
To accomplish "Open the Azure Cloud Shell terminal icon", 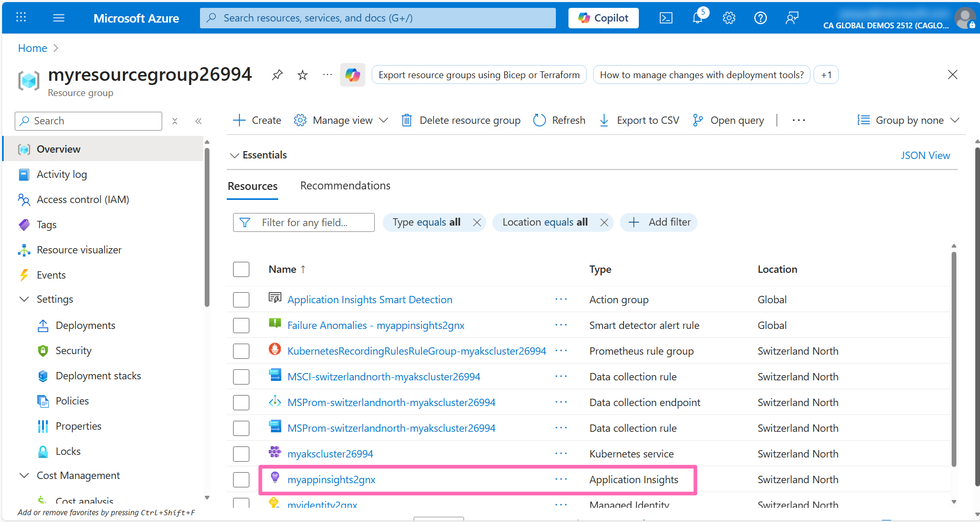I will tap(666, 17).
